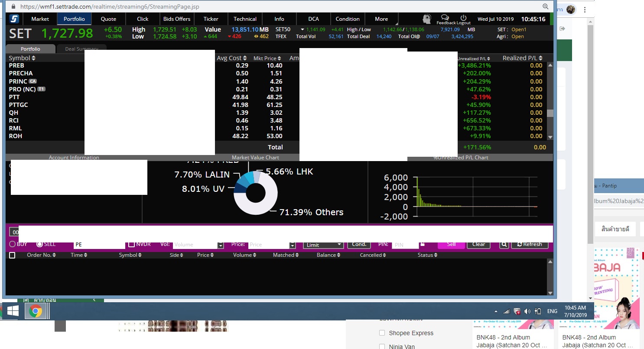The image size is (644, 349).
Task: Click the Settrade Streaming logo icon
Action: (x=14, y=19)
